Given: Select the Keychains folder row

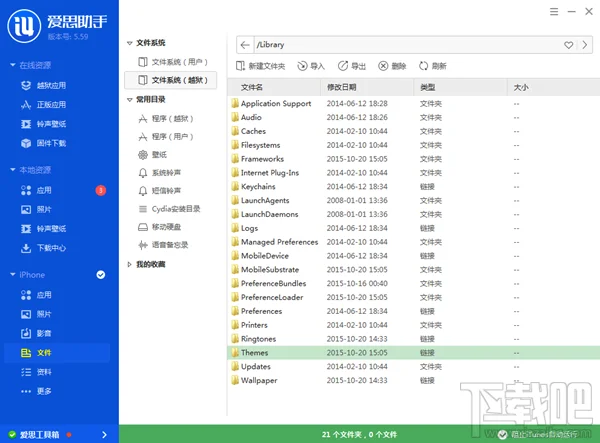Looking at the screenshot, I should (x=414, y=186).
